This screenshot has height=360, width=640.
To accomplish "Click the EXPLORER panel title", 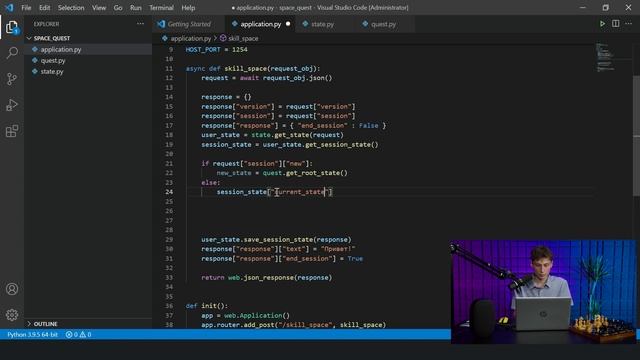I will coord(46,24).
